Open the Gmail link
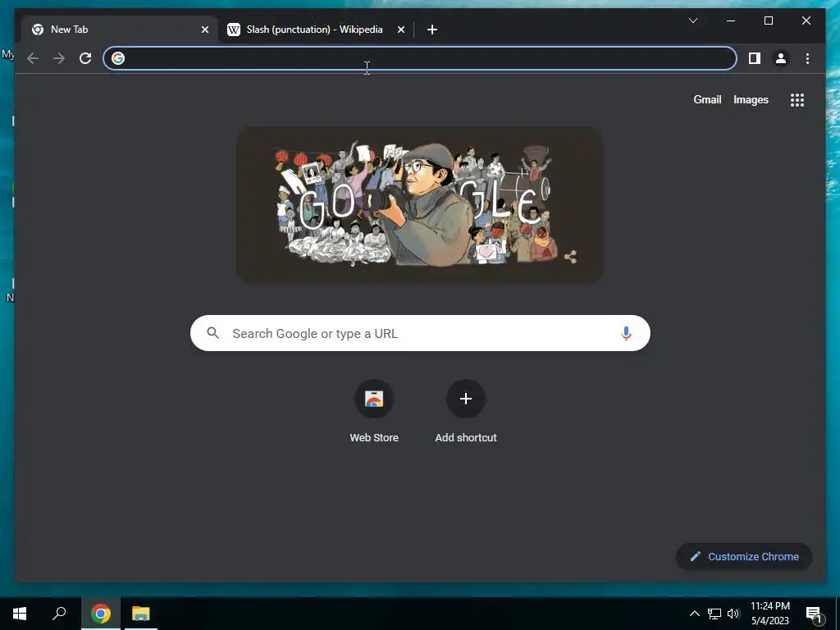 (707, 99)
